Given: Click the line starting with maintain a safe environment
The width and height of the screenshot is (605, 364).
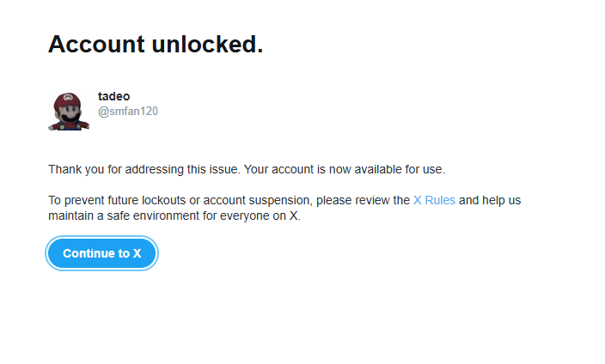Looking at the screenshot, I should pyautogui.click(x=174, y=216).
